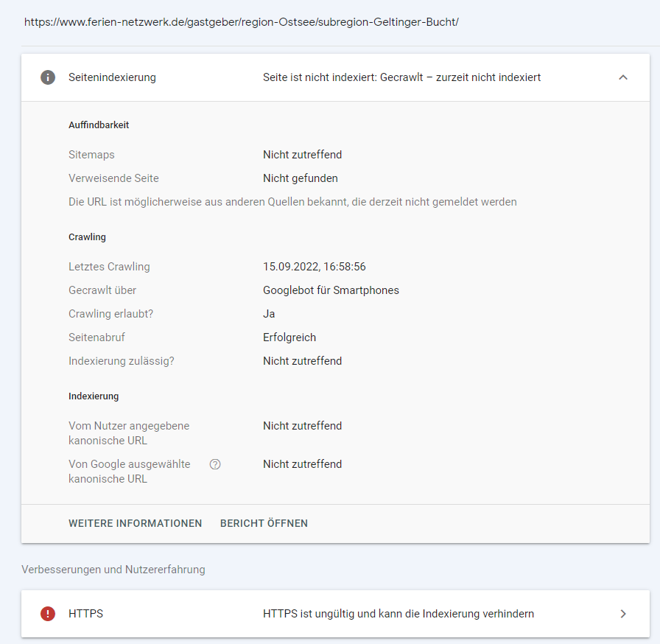Click the 'Crawling erlaubt?' label

tap(110, 314)
